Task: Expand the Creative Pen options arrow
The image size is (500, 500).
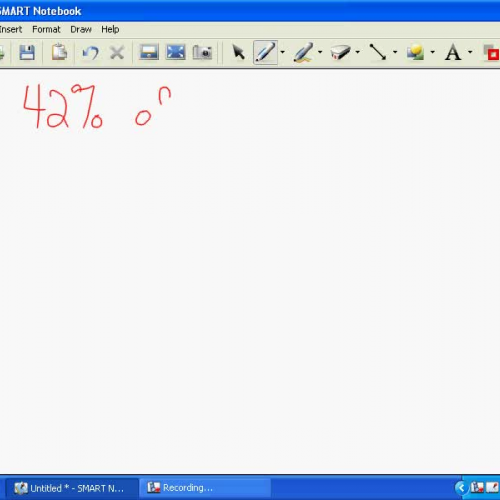Action: click(x=320, y=52)
